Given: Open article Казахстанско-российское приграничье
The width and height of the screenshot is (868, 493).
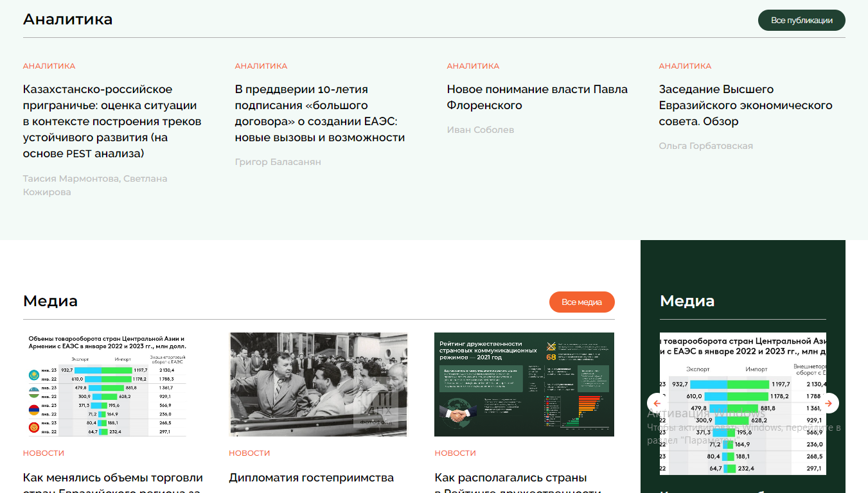Looking at the screenshot, I should (x=112, y=121).
